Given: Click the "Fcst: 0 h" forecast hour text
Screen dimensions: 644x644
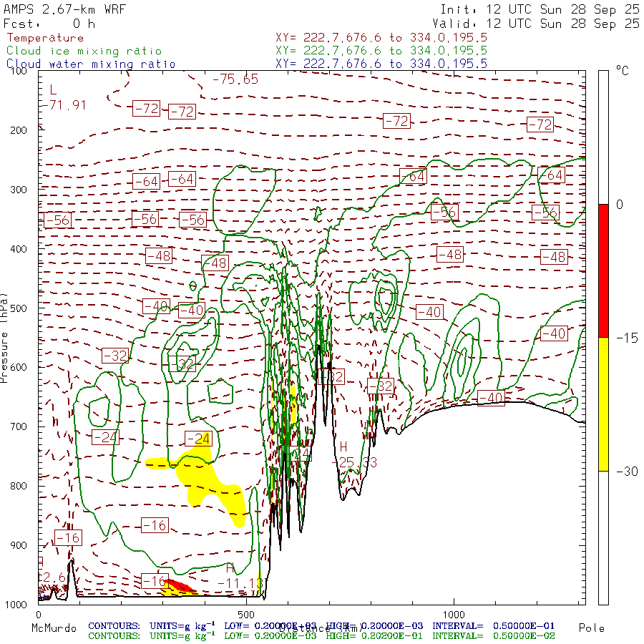Looking at the screenshot, I should 49,24.
